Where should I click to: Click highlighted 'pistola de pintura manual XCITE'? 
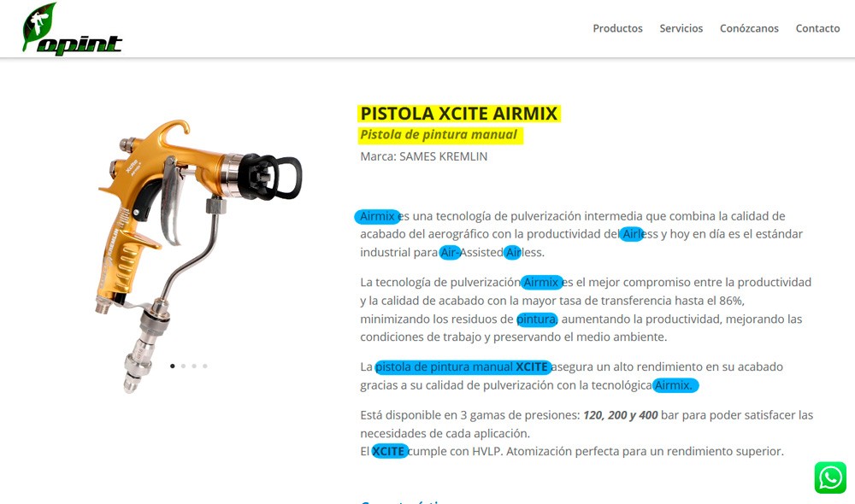pyautogui.click(x=463, y=366)
